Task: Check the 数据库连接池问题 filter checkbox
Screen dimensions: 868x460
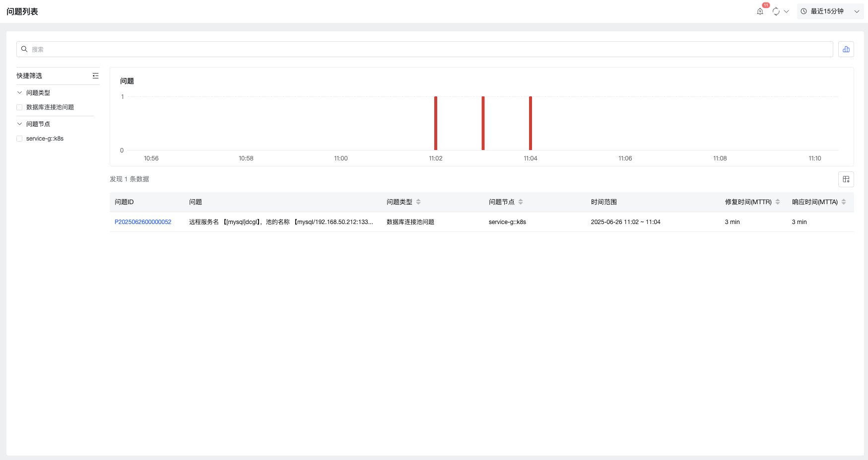Action: pos(19,107)
